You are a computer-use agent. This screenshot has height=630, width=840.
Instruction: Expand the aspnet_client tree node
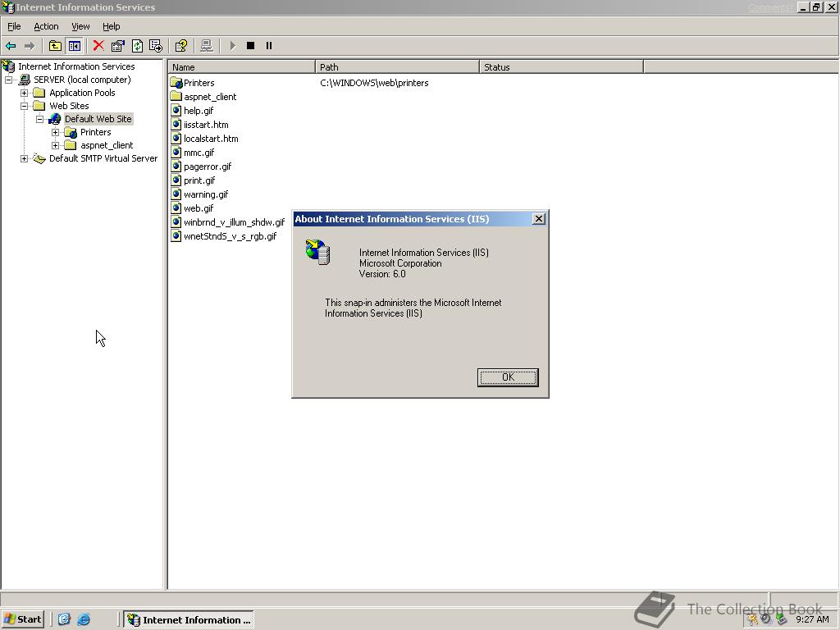click(55, 146)
